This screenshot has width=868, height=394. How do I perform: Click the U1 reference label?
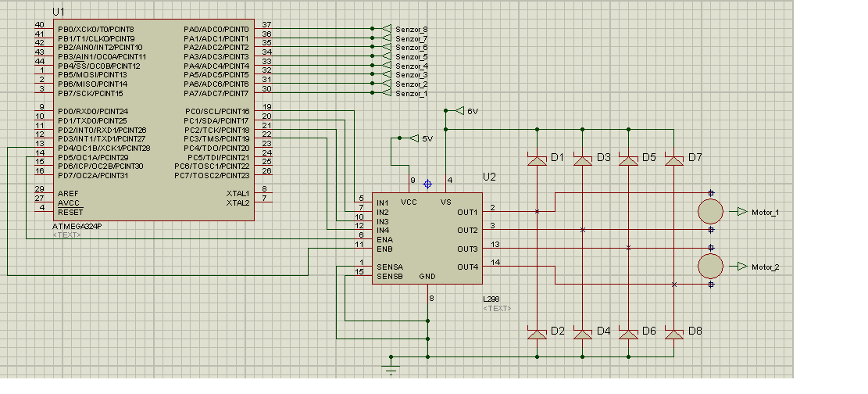point(58,12)
